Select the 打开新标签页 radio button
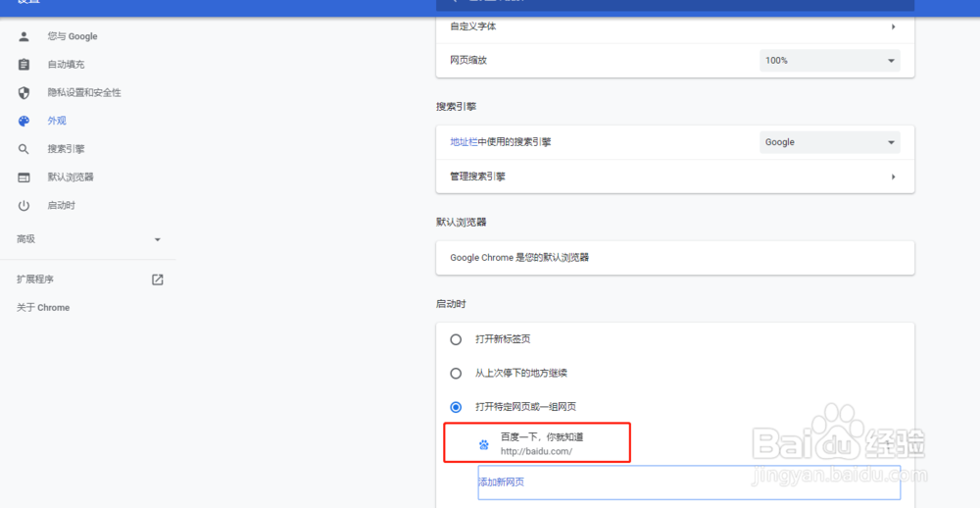The image size is (980, 508). click(x=457, y=339)
